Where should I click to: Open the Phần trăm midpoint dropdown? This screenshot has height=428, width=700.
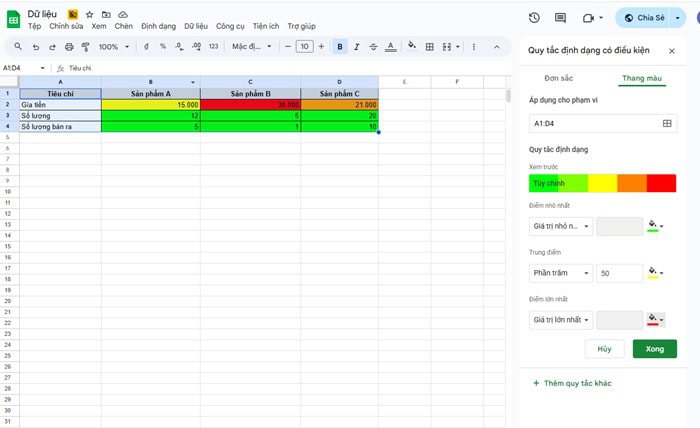[561, 273]
